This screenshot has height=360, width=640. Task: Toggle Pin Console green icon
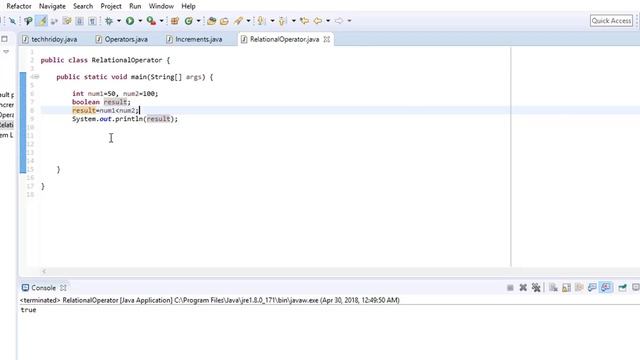622,288
